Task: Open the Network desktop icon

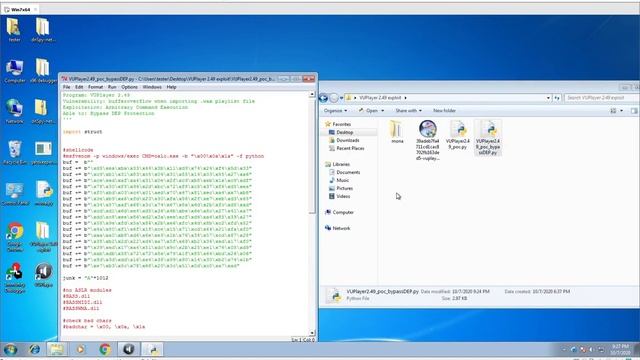Action: 15,111
